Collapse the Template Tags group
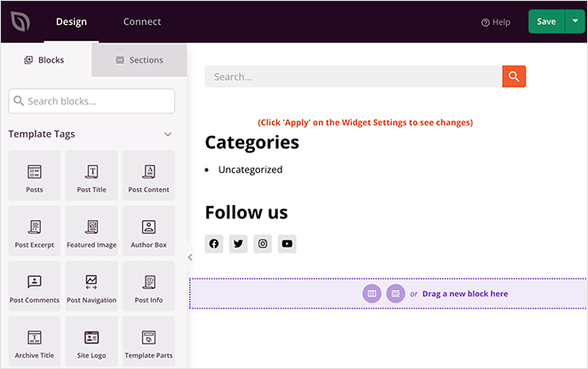 pyautogui.click(x=168, y=134)
